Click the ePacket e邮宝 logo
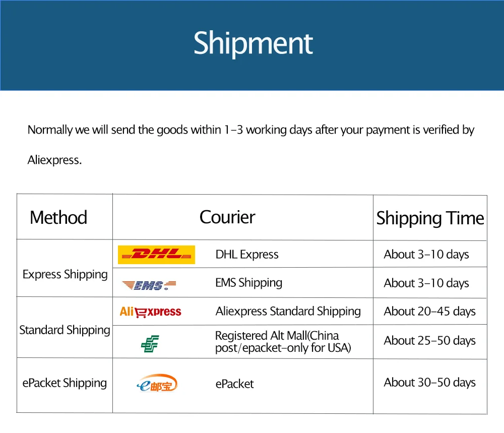Image resolution: width=504 pixels, height=433 pixels. (157, 383)
